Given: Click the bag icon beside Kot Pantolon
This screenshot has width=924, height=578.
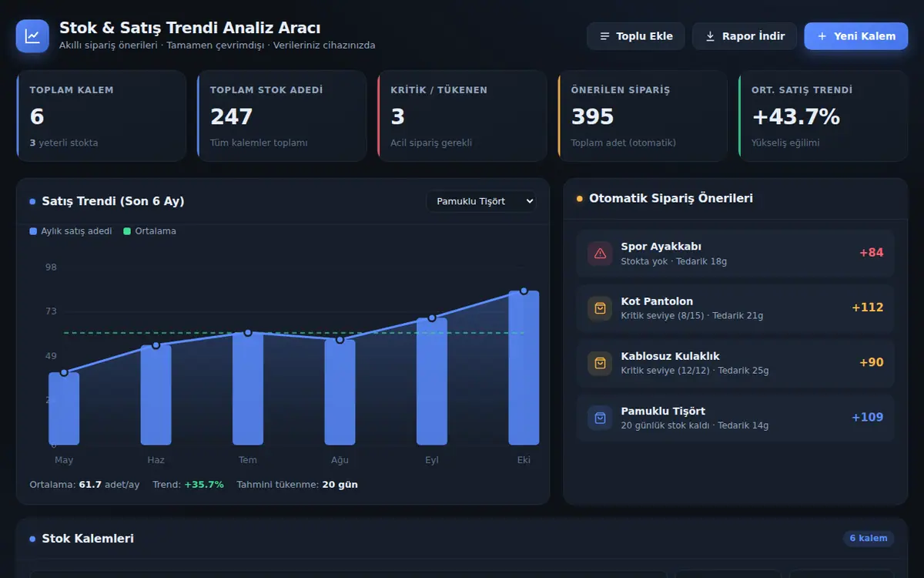Looking at the screenshot, I should point(600,308).
